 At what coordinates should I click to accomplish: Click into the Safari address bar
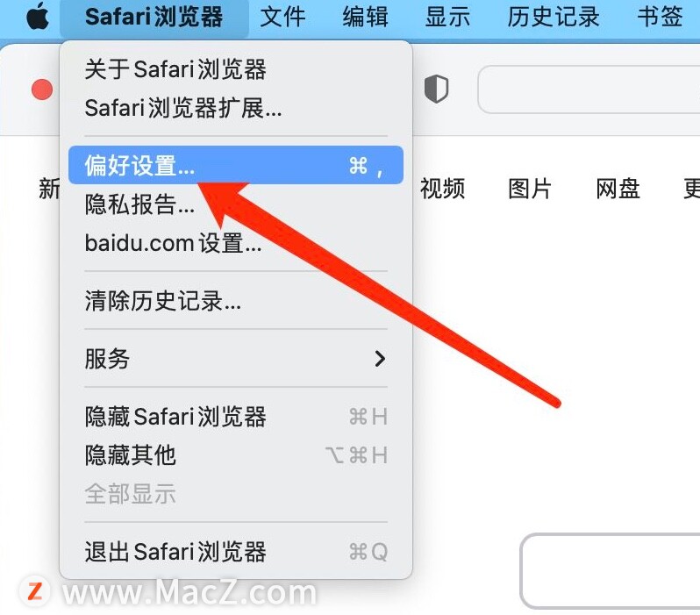[589, 89]
